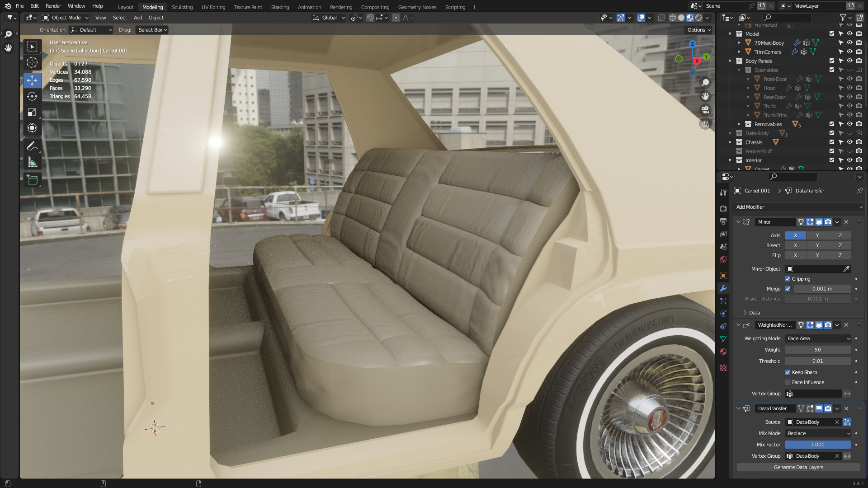Viewport: 868px width, 488px height.
Task: Enable the Face Influence checkbox
Action: tap(788, 382)
